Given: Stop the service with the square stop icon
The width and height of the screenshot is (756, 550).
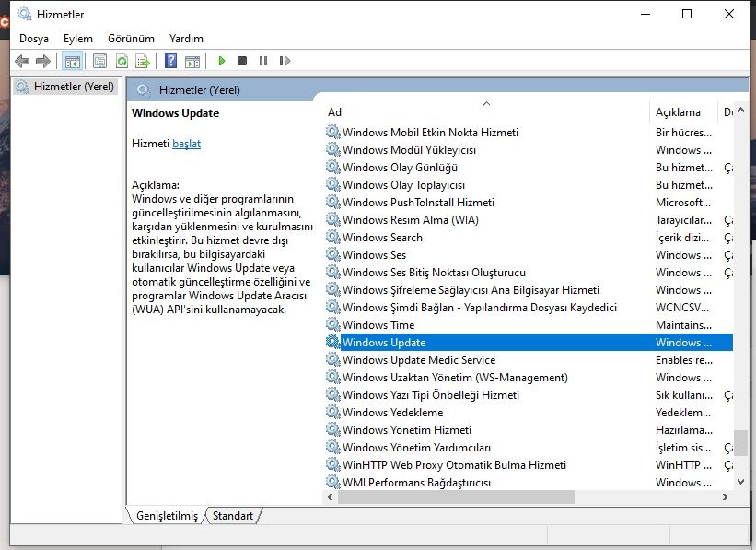Looking at the screenshot, I should click(x=242, y=61).
